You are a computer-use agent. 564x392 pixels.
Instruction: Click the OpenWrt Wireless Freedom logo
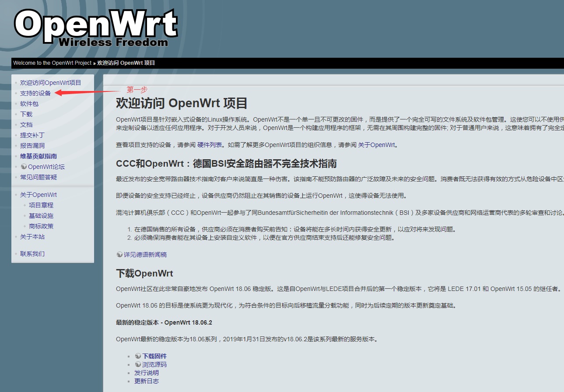click(x=96, y=28)
